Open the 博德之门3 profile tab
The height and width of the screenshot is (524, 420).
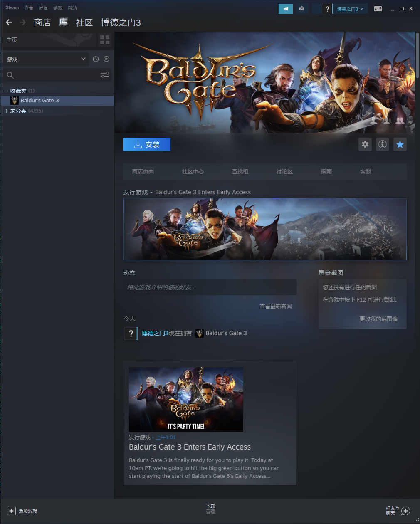point(121,22)
